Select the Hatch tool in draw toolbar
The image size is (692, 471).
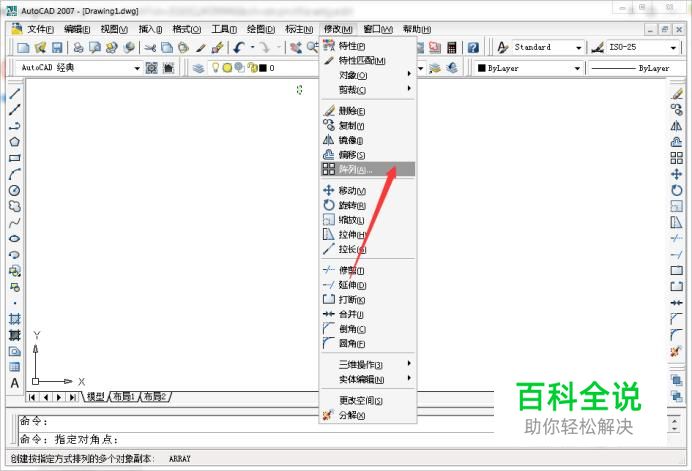[x=15, y=319]
